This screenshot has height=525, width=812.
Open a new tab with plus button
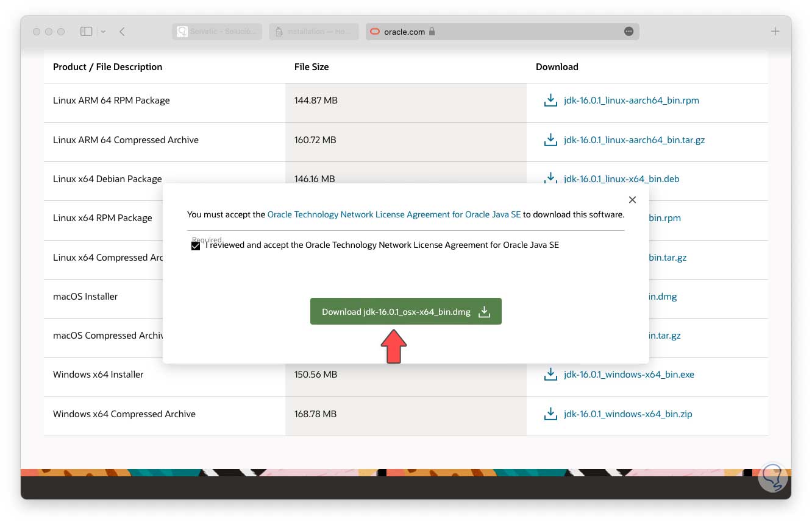tap(775, 32)
